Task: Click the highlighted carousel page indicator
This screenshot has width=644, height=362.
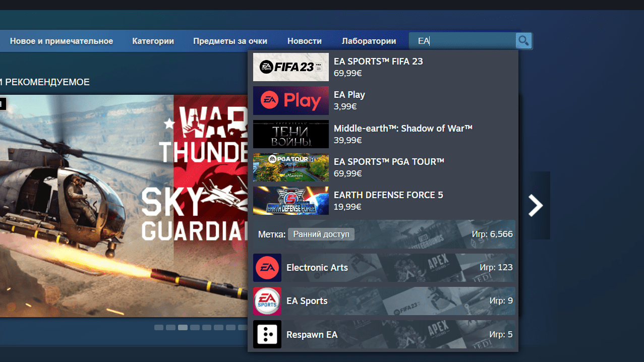Action: (183, 328)
